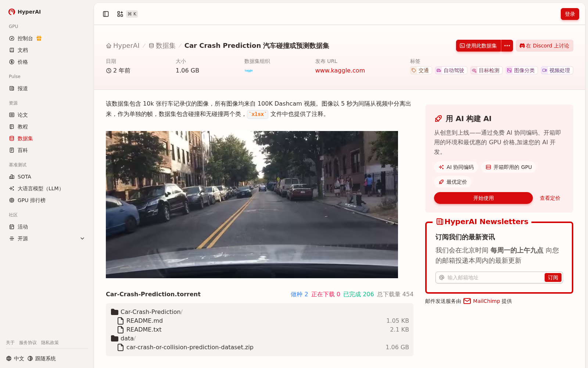The width and height of the screenshot is (588, 368).
Task: Toggle the sidebar panel icon
Action: (106, 14)
